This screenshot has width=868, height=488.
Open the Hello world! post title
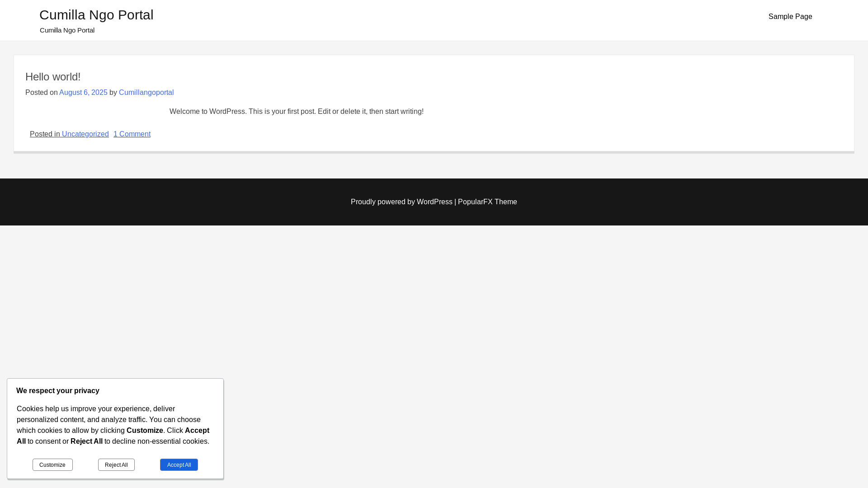point(53,77)
